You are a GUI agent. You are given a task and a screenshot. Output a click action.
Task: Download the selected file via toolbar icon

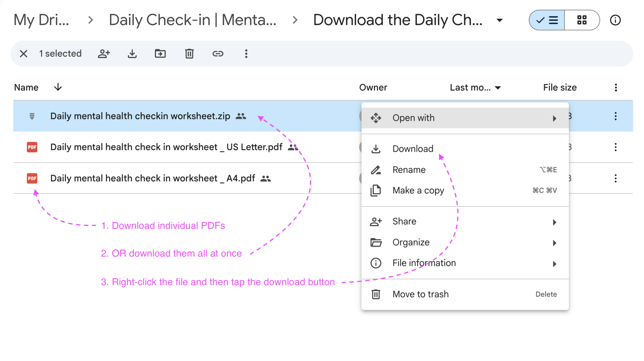pyautogui.click(x=132, y=54)
